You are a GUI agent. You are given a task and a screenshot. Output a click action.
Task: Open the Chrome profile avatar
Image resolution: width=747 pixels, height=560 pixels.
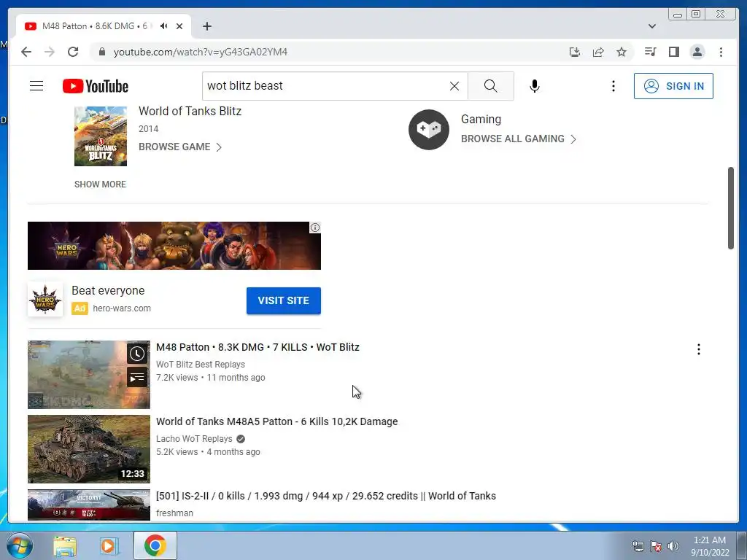(697, 52)
